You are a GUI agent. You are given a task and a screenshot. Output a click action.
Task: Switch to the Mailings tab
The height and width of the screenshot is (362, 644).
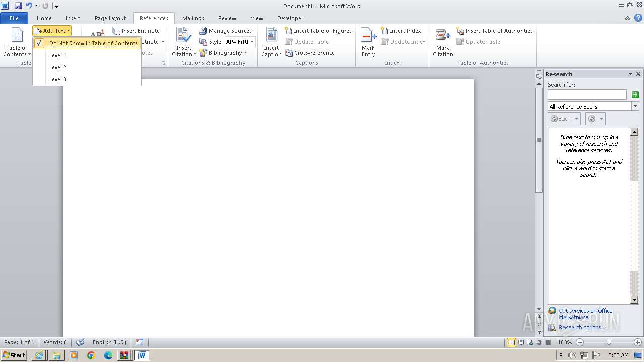pos(193,18)
